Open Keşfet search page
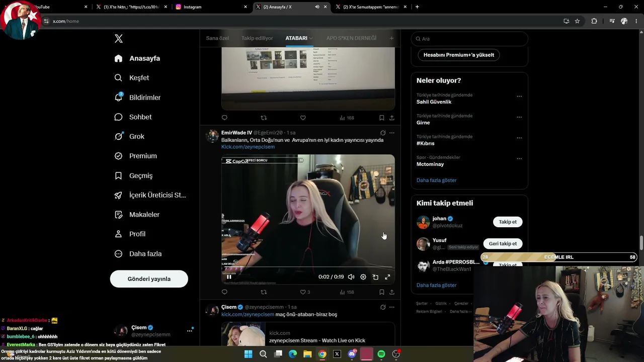 (x=132, y=78)
